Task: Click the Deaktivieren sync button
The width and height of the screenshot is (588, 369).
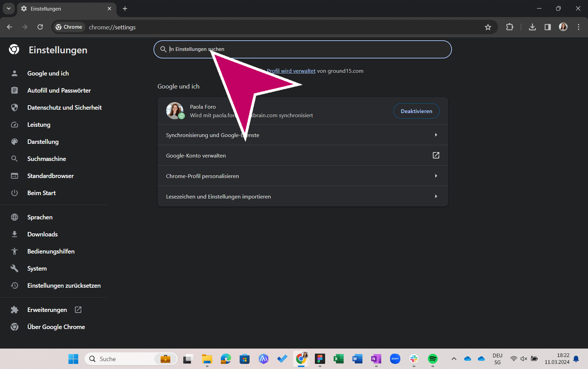Action: pyautogui.click(x=416, y=111)
